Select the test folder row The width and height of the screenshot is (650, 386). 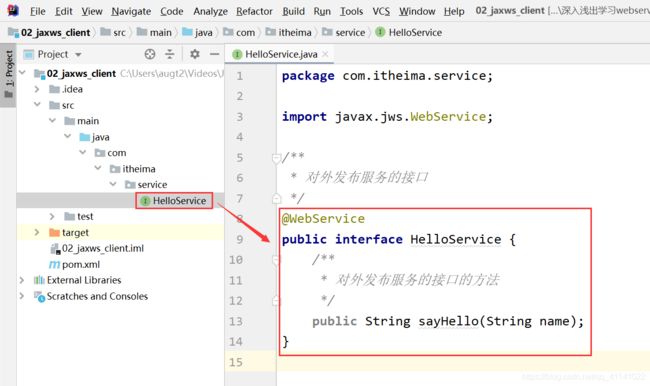[120, 216]
